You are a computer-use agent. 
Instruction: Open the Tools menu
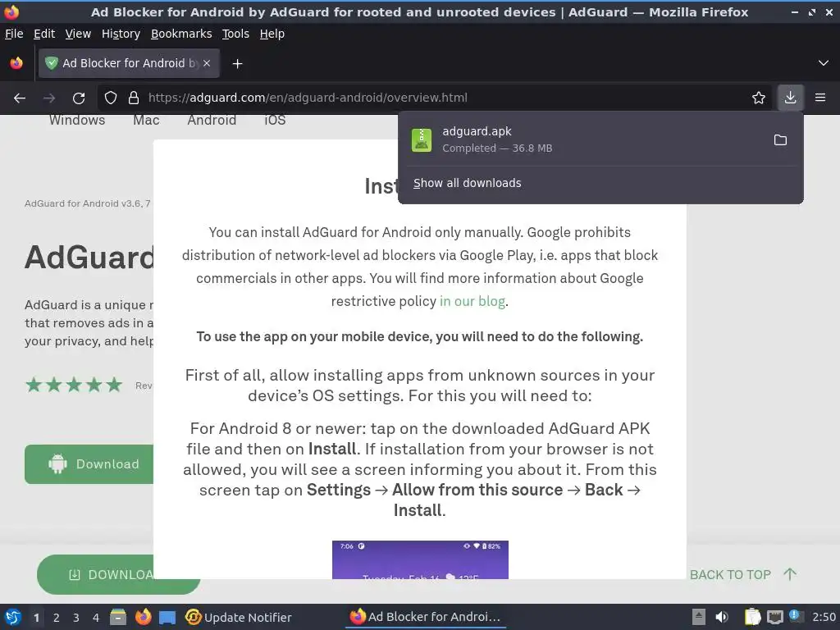(x=235, y=34)
